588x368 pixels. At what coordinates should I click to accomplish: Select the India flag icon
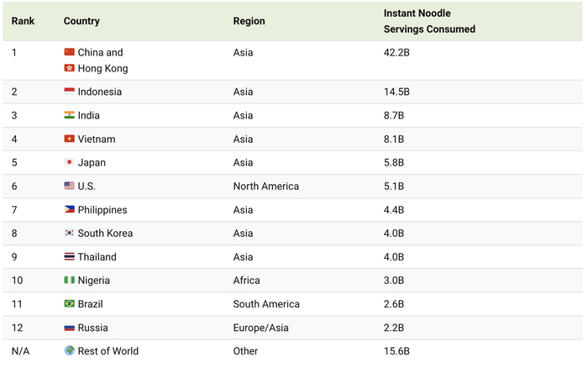[69, 115]
